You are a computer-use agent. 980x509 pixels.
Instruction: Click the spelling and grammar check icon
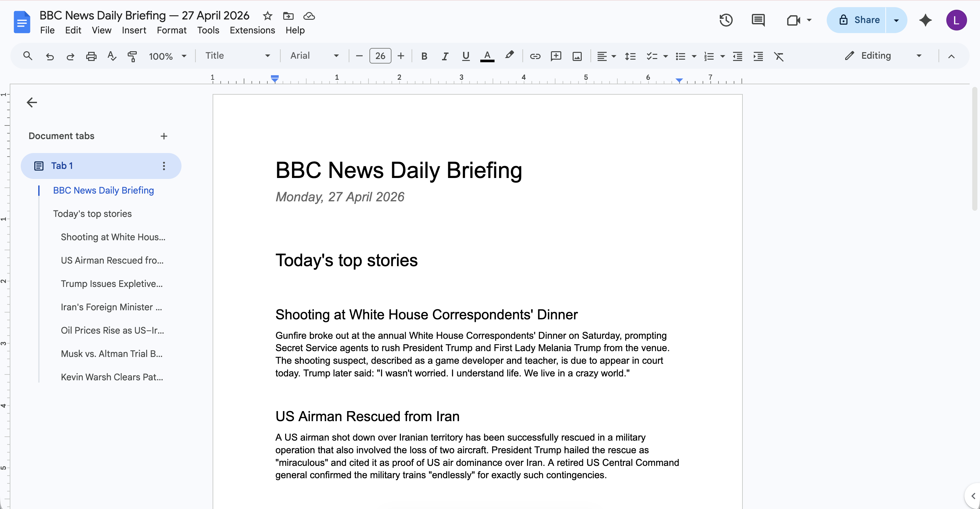pyautogui.click(x=111, y=56)
